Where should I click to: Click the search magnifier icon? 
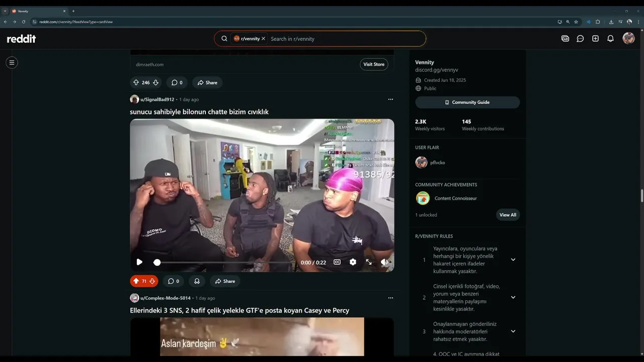point(224,39)
